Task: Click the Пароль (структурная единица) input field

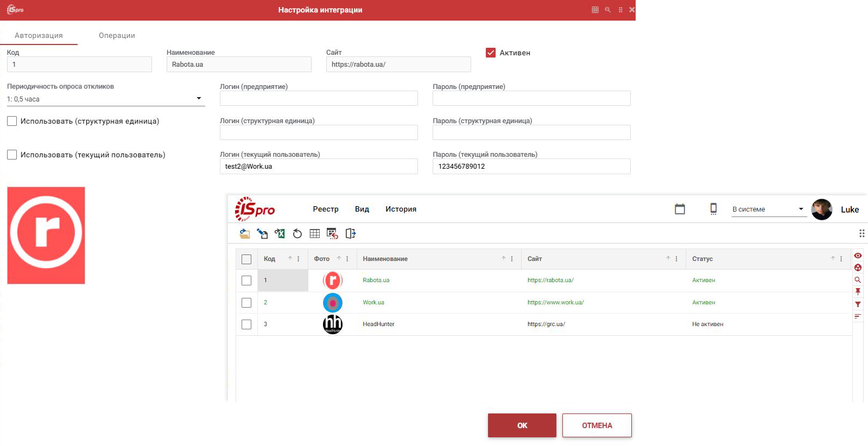Action: pyautogui.click(x=531, y=132)
